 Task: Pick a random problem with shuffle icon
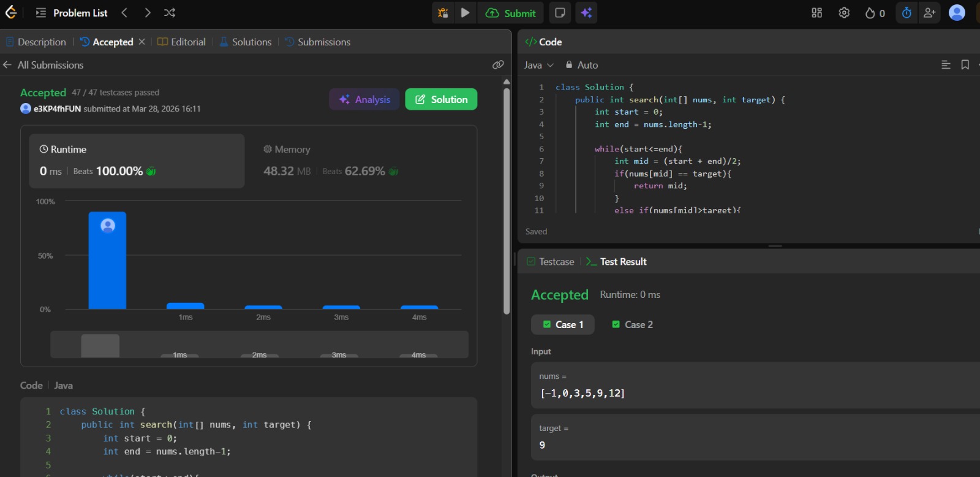170,13
